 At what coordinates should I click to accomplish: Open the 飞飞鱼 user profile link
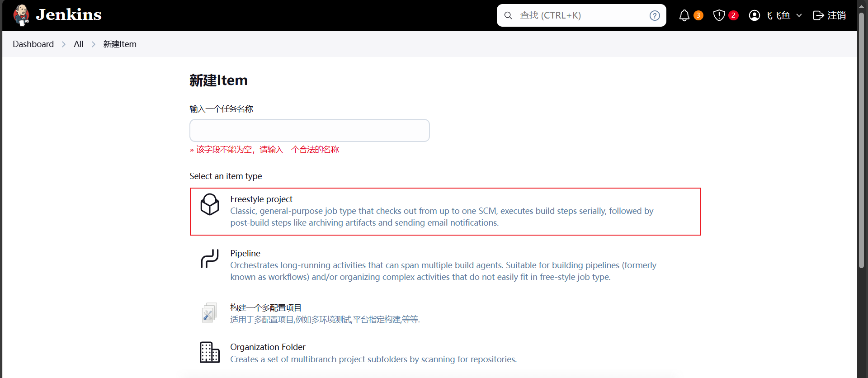tap(777, 15)
